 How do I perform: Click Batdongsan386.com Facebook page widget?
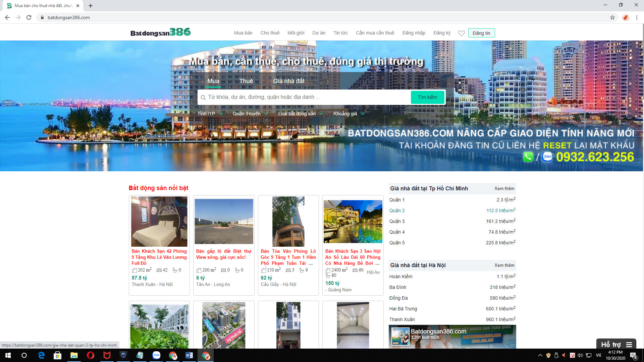click(x=452, y=337)
